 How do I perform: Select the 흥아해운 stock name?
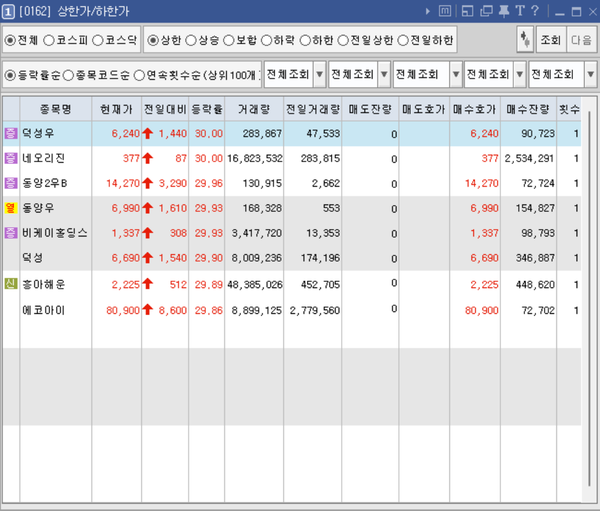click(x=43, y=284)
